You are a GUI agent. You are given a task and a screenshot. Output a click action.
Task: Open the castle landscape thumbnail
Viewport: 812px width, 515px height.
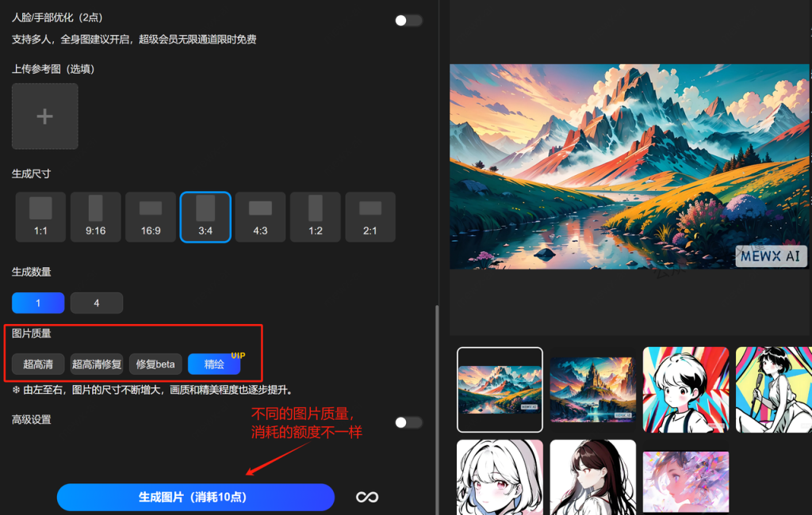click(592, 389)
